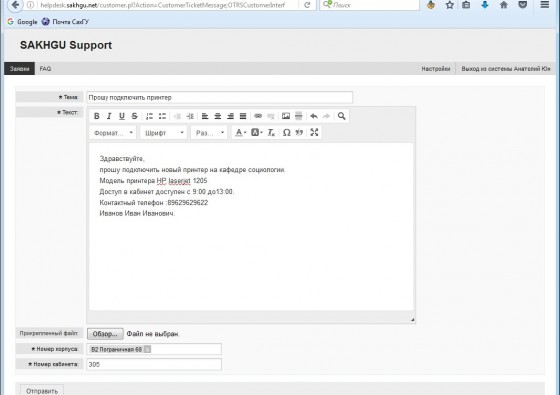Remove the selected building B2 Пограничная 68
Image resolution: width=560 pixels, height=395 pixels.
(x=148, y=349)
